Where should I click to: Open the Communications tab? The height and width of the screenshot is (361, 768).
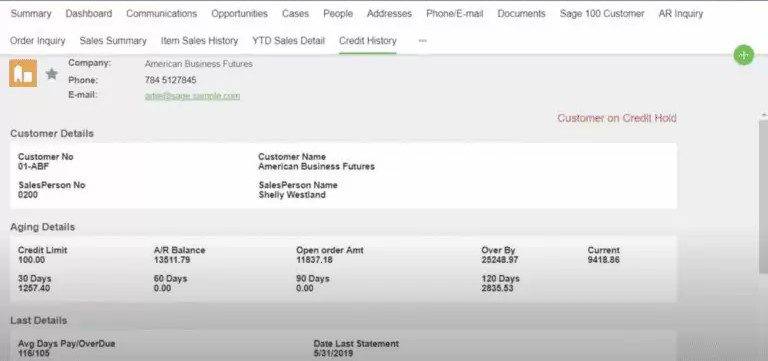coord(162,14)
